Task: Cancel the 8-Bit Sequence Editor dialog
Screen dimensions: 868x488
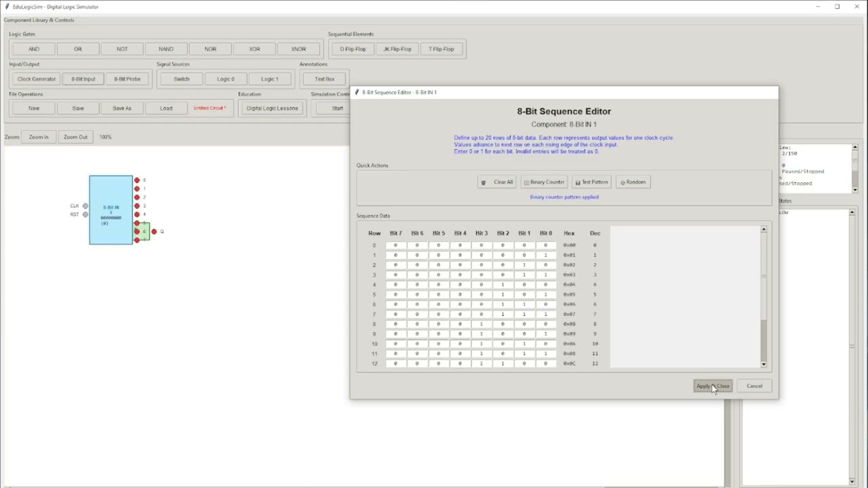Action: point(754,386)
